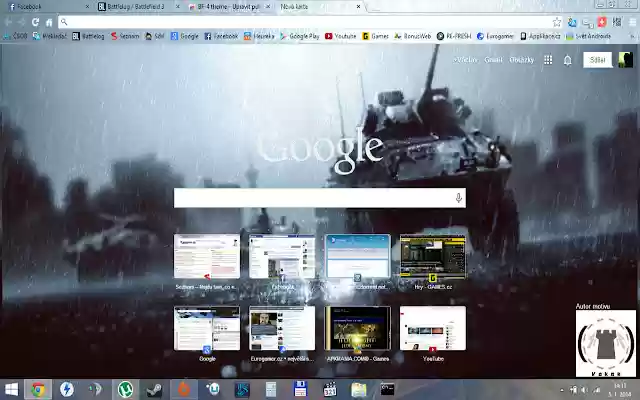Select the Nová karta tab
This screenshot has width=640, height=400.
[318, 7]
